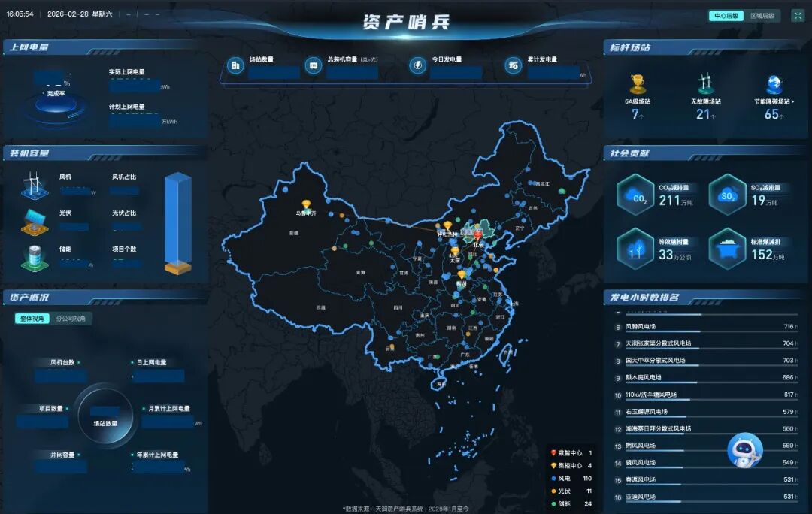
Task: Click the fullscreen icon at top right
Action: tap(798, 14)
